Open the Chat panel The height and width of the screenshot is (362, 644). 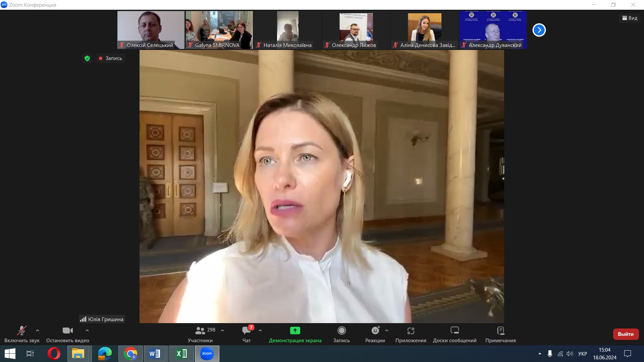pyautogui.click(x=247, y=331)
